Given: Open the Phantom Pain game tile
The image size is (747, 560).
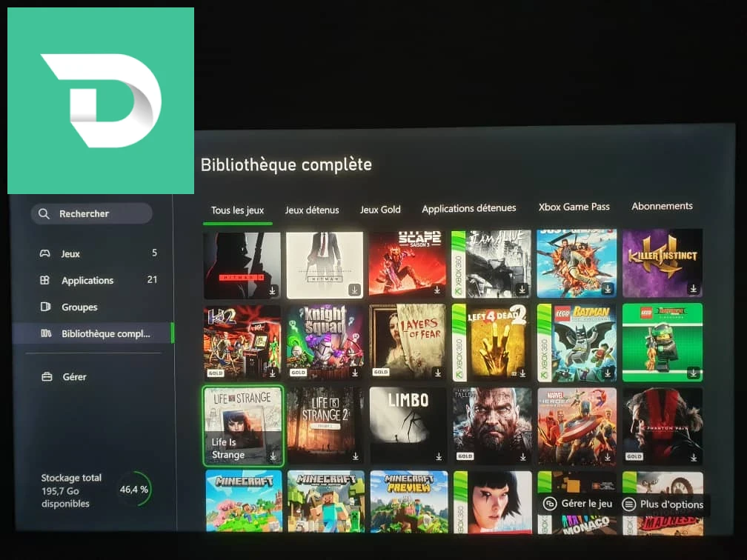Looking at the screenshot, I should [x=663, y=426].
